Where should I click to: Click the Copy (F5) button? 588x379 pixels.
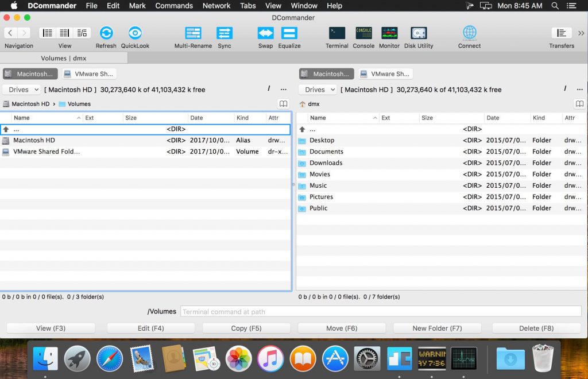point(246,328)
